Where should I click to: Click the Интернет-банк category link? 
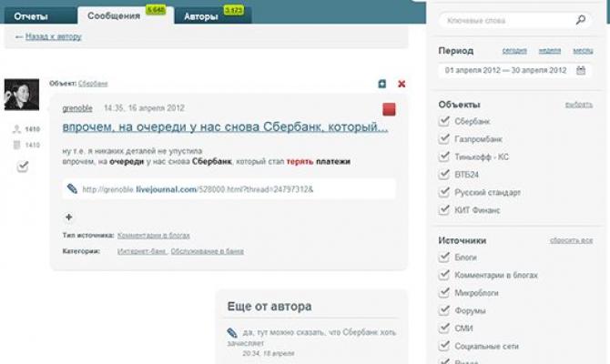point(142,251)
